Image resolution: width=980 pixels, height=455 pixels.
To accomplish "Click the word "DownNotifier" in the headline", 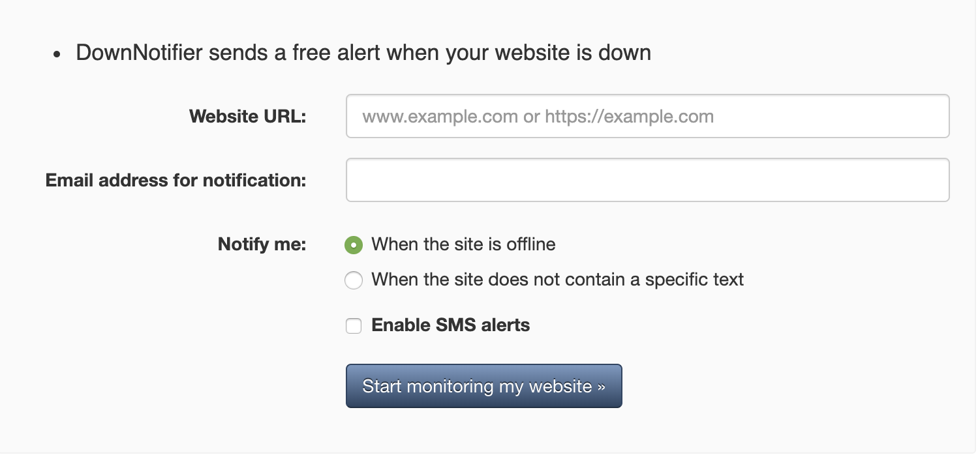I will (140, 52).
